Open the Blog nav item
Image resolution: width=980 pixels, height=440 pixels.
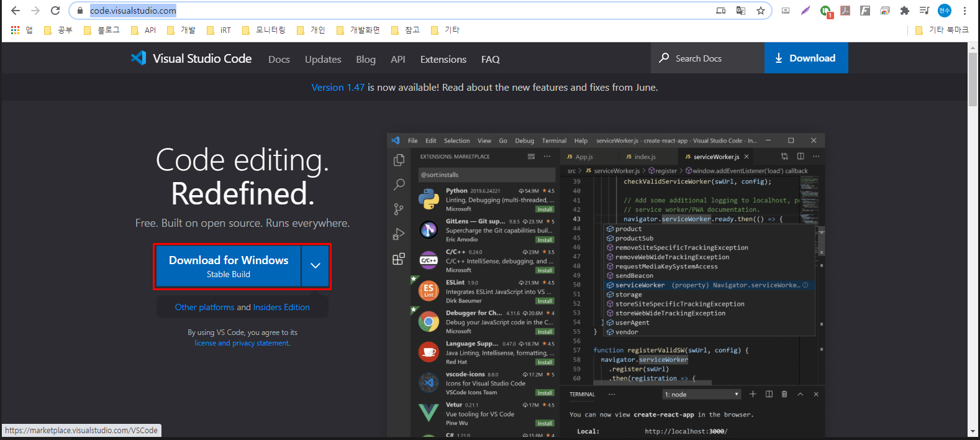pyautogui.click(x=366, y=59)
